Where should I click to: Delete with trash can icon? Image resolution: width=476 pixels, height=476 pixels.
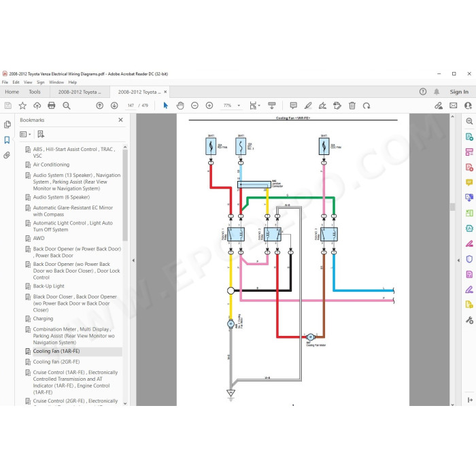[x=352, y=105]
